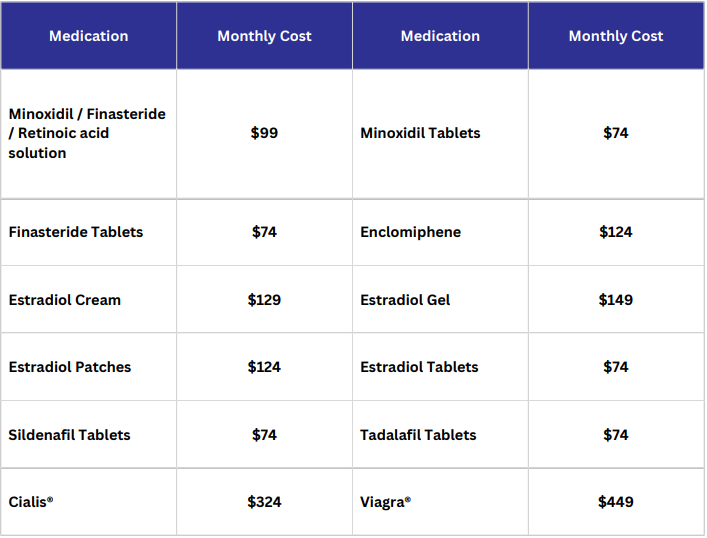Image resolution: width=707 pixels, height=538 pixels.
Task: Select the Minoxidil Tablets medication cell
Action: 420,133
